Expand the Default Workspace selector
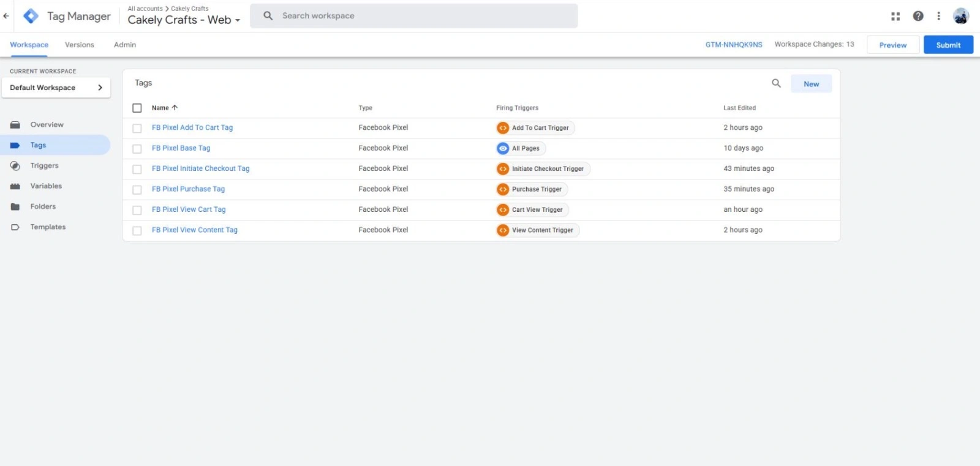The width and height of the screenshot is (980, 466). pos(56,88)
